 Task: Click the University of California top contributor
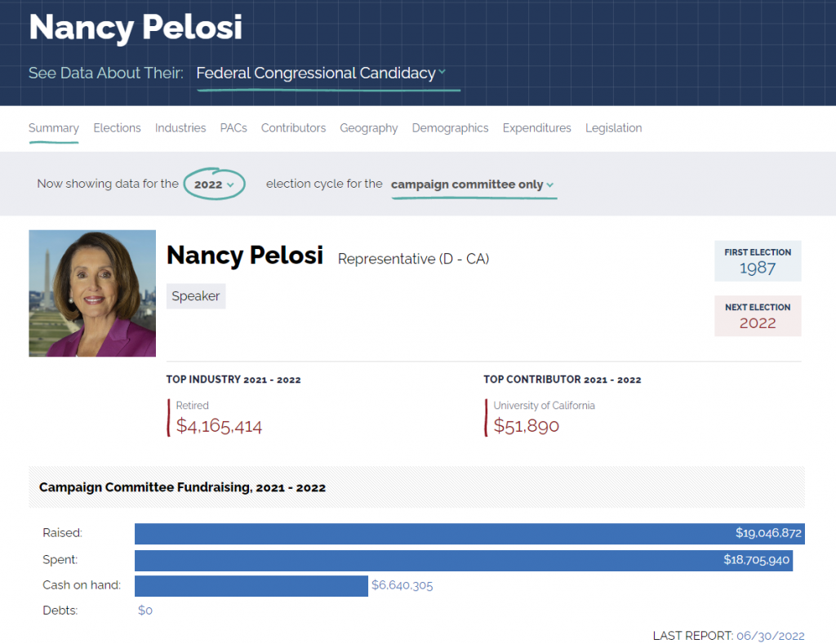click(x=544, y=406)
